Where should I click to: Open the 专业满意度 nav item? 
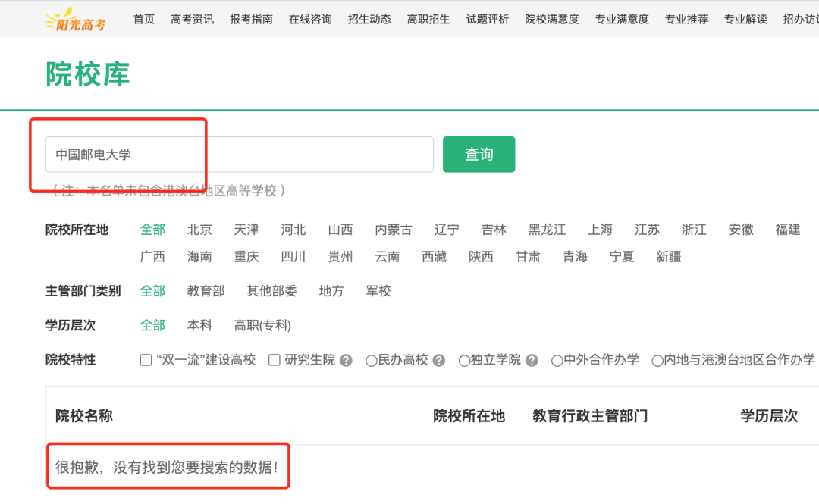click(622, 19)
